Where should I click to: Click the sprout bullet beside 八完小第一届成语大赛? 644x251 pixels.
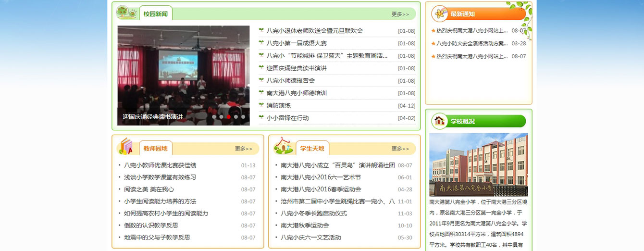tap(261, 42)
